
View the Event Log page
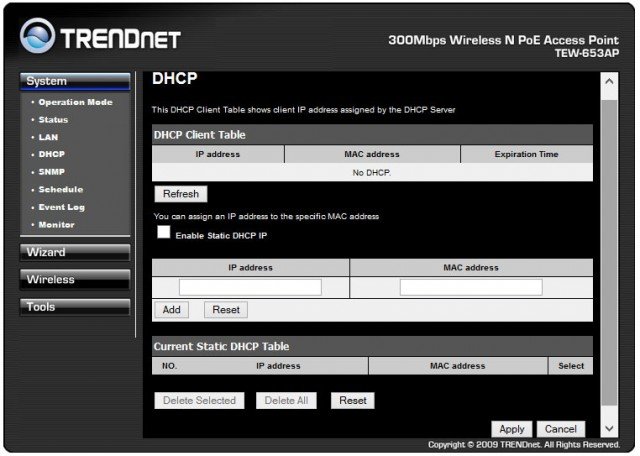click(61, 207)
